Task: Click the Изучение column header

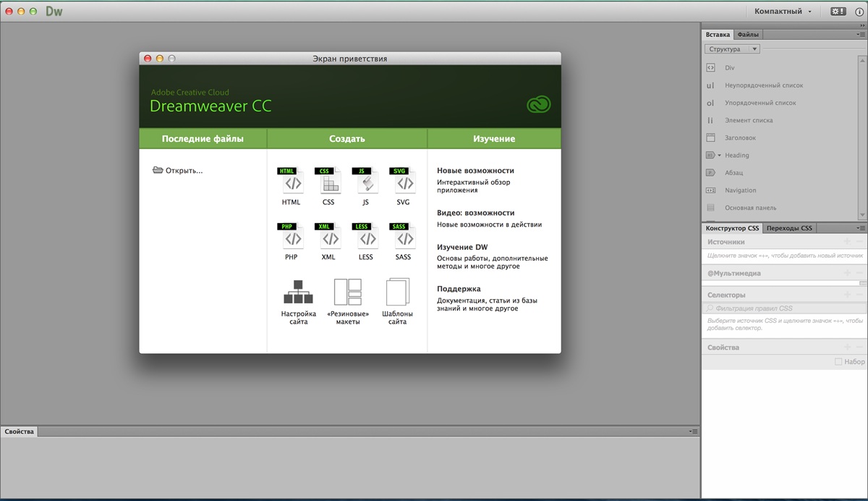Action: pos(494,139)
